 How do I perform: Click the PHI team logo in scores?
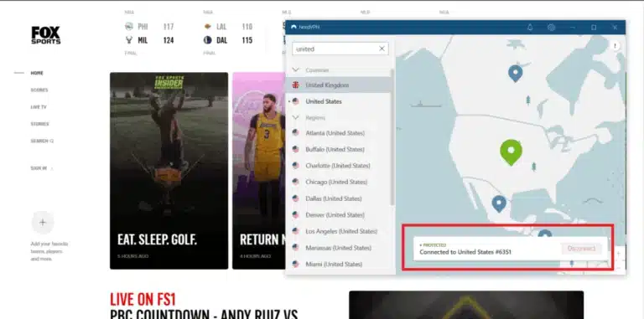[129, 27]
